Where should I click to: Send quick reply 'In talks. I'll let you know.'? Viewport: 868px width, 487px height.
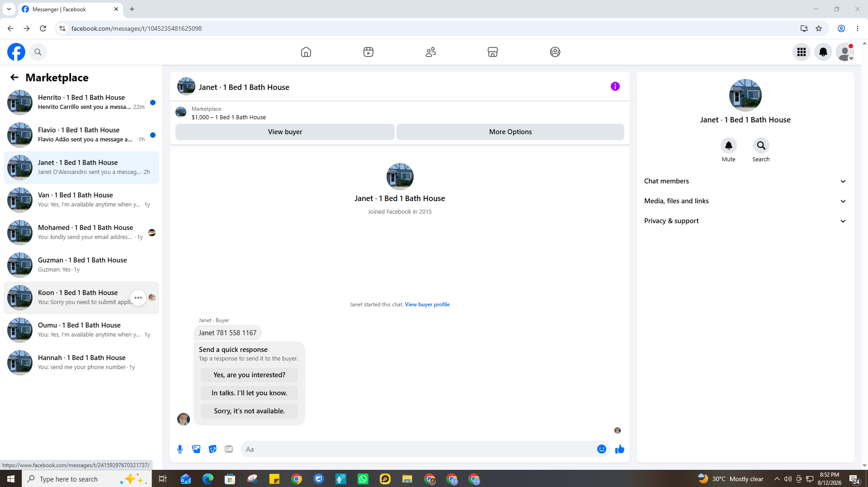[250, 393]
